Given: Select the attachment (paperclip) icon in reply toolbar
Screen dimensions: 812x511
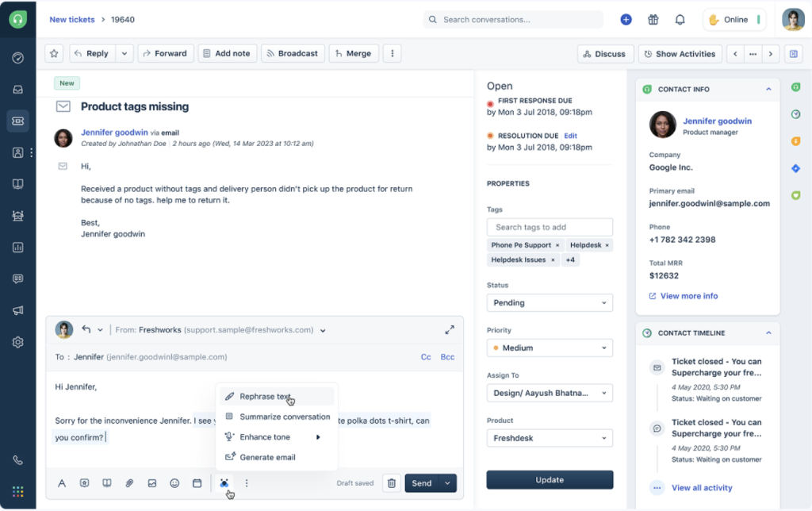Looking at the screenshot, I should point(129,482).
